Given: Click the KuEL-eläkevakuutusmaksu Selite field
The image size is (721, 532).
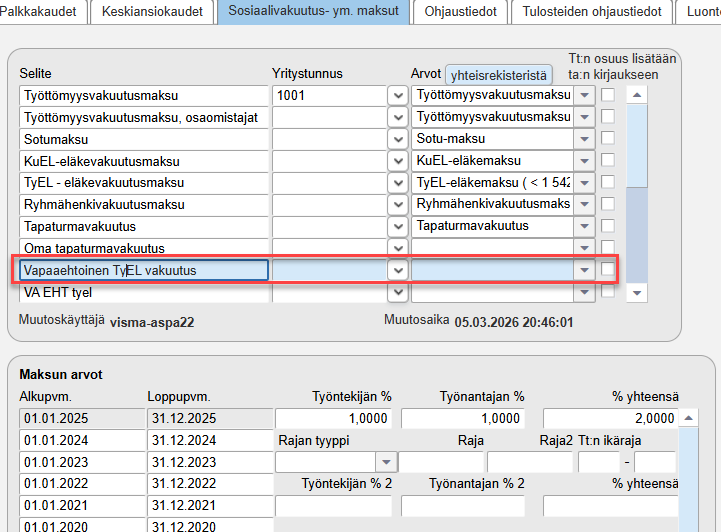Looking at the screenshot, I should pos(143,161).
